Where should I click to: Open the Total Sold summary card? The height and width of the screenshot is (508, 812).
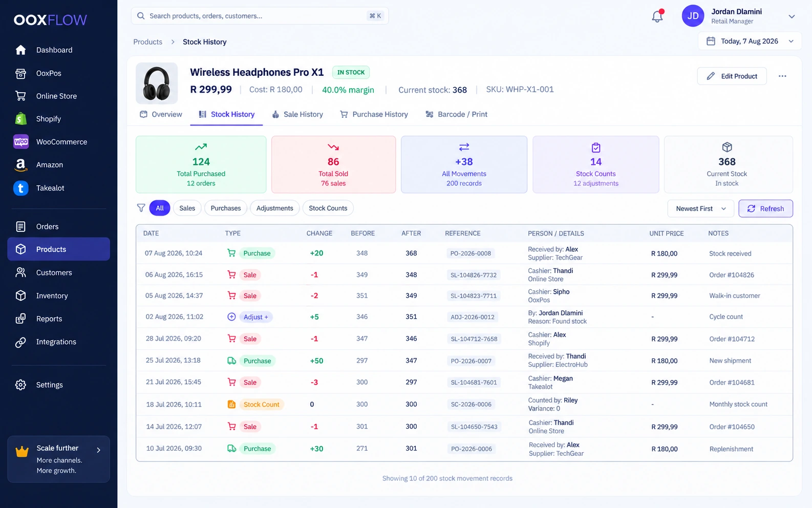coord(333,164)
